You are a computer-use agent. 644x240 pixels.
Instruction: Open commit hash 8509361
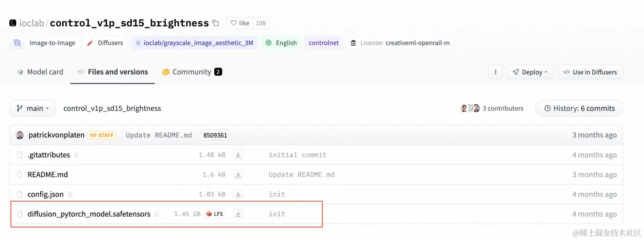pos(215,135)
